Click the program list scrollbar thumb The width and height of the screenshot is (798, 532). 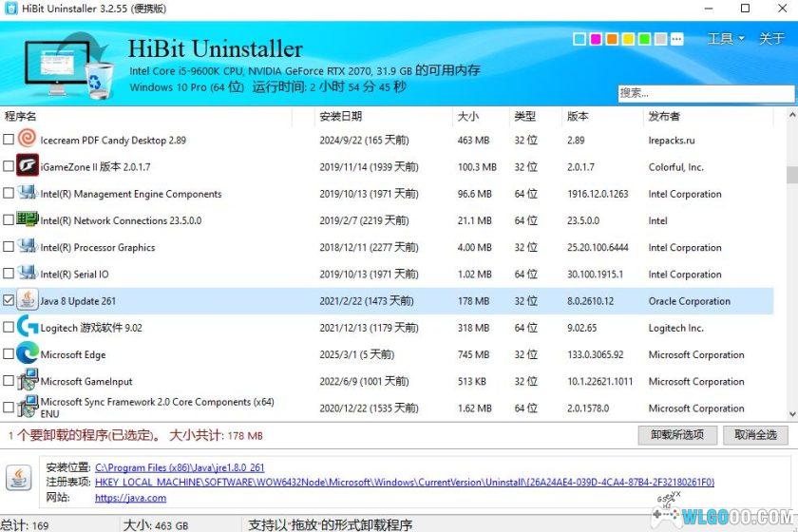(792, 175)
